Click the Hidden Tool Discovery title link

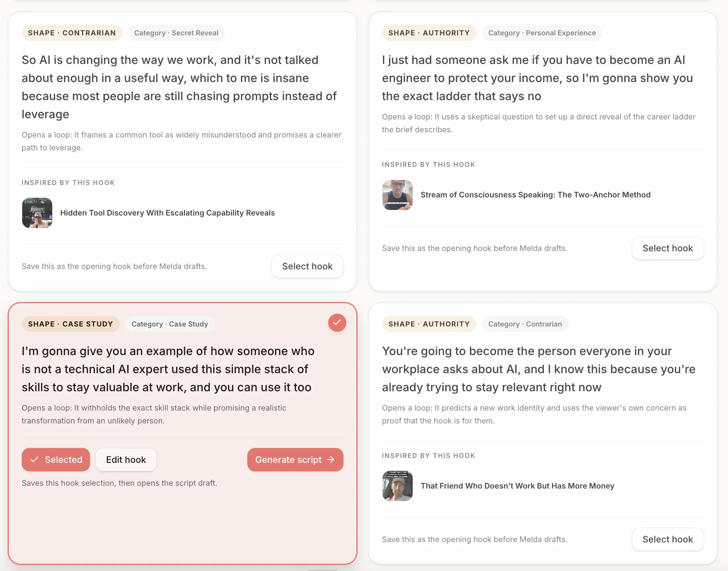[x=167, y=213]
